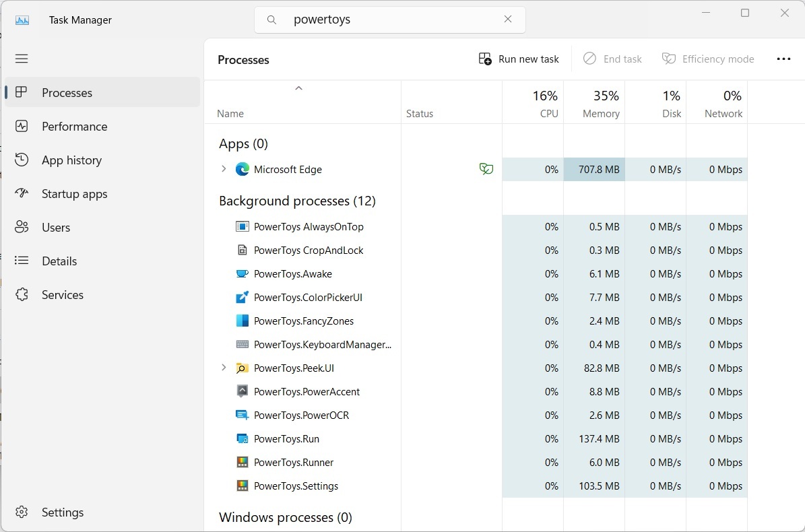Click the Microsoft Edge icon
The width and height of the screenshot is (805, 532).
(x=242, y=169)
